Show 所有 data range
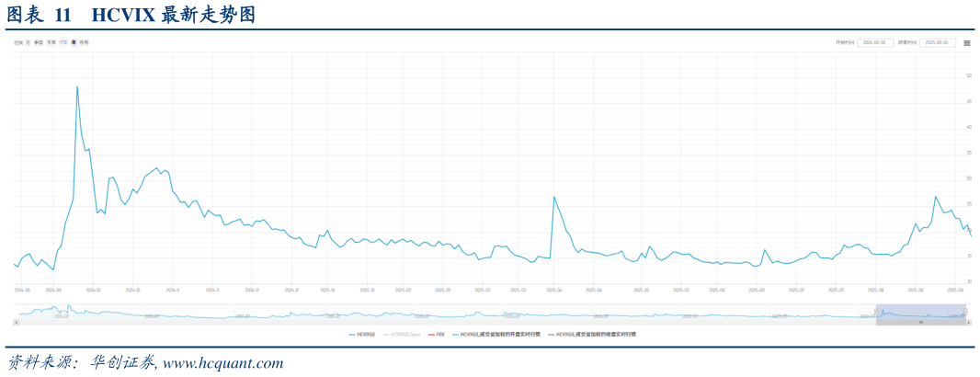Screen dimensions: 980x377 [x=85, y=43]
